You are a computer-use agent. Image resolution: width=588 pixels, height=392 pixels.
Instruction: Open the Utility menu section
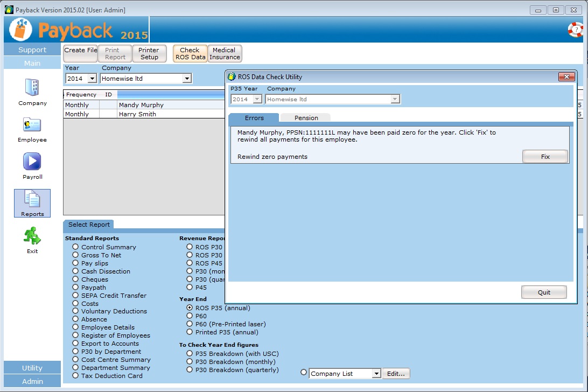click(x=32, y=368)
